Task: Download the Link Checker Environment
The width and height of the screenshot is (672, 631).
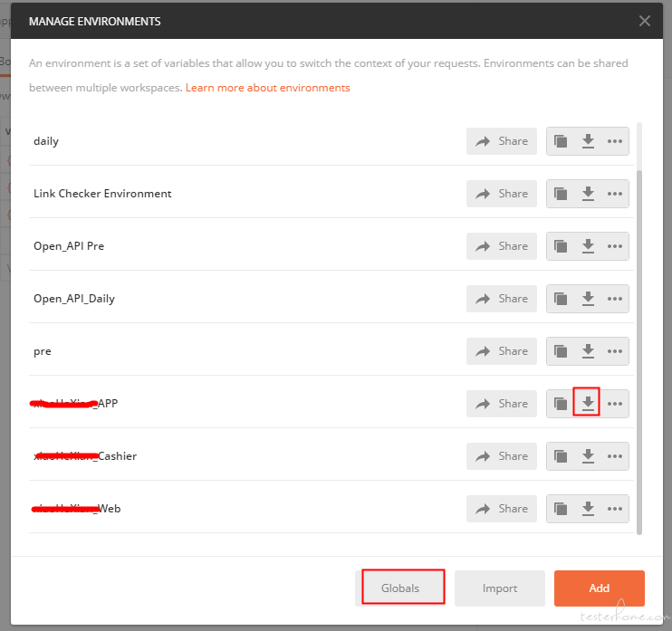Action: (x=588, y=194)
